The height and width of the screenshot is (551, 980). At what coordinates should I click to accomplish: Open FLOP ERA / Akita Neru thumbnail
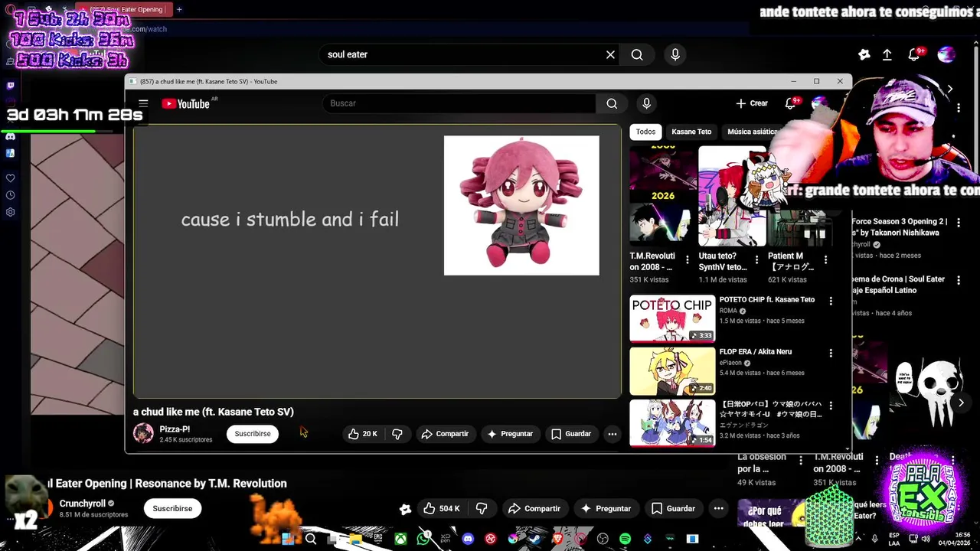pyautogui.click(x=672, y=370)
